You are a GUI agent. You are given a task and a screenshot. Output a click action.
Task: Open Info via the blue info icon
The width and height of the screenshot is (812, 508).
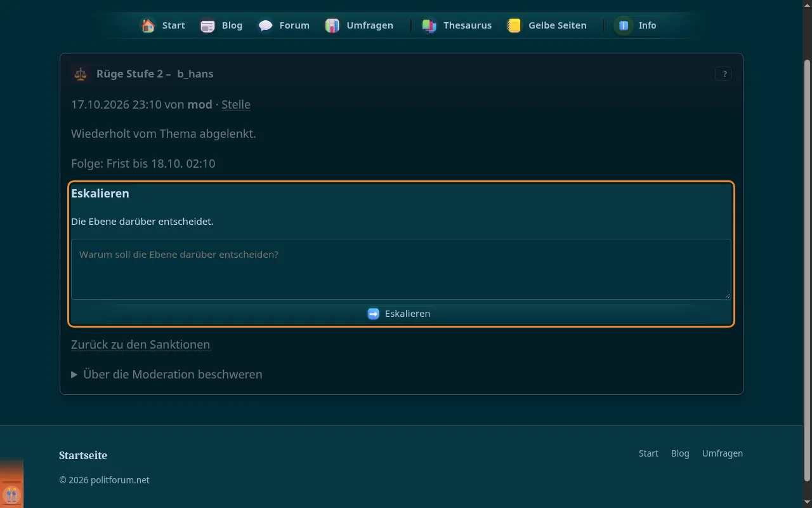pyautogui.click(x=624, y=25)
